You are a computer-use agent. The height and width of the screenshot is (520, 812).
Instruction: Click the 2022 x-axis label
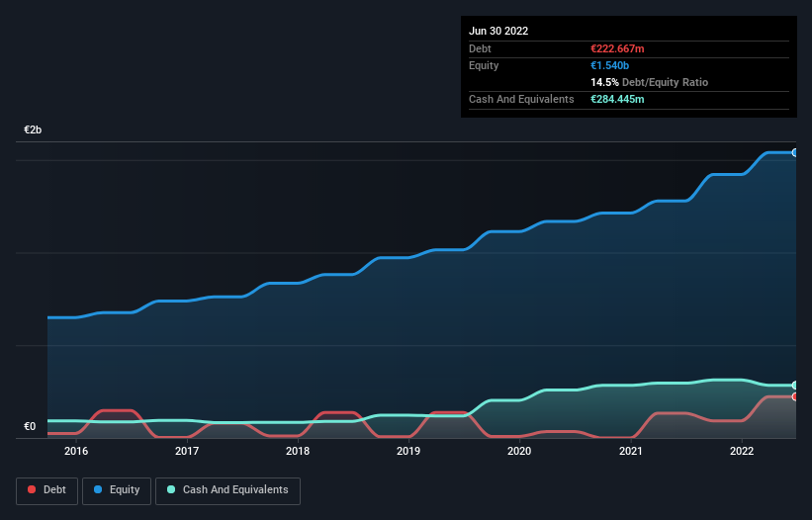pos(742,451)
